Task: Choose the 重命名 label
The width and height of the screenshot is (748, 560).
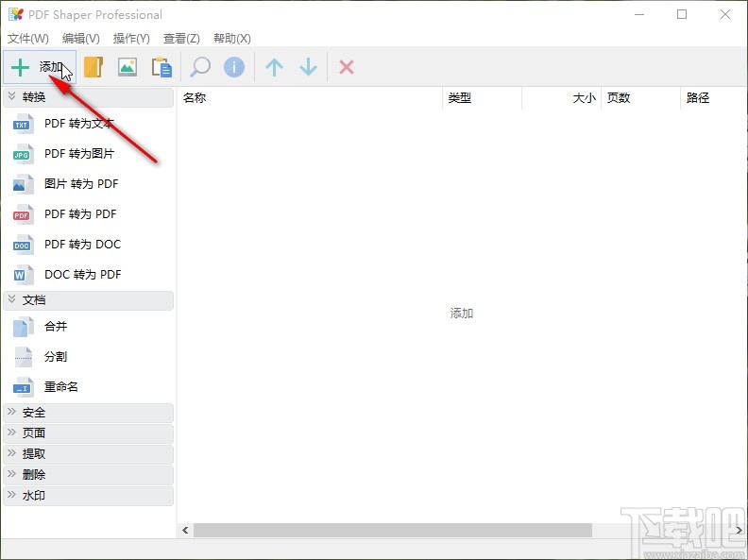Action: (61, 386)
